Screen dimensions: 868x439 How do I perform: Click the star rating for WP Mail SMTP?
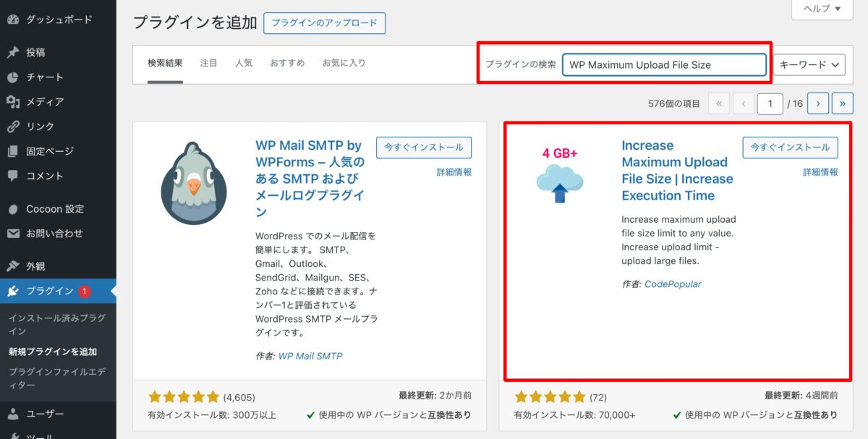(184, 397)
